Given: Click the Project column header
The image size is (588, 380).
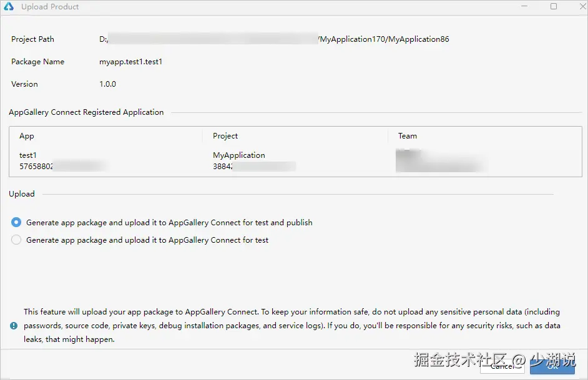Looking at the screenshot, I should coord(225,136).
